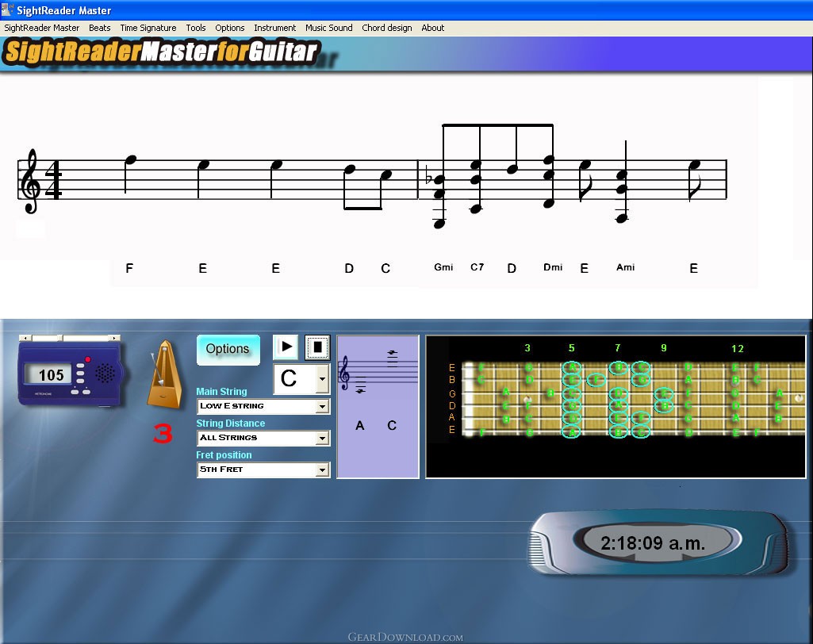The image size is (813, 644).
Task: Open the SightReader Master menu
Action: (x=42, y=28)
